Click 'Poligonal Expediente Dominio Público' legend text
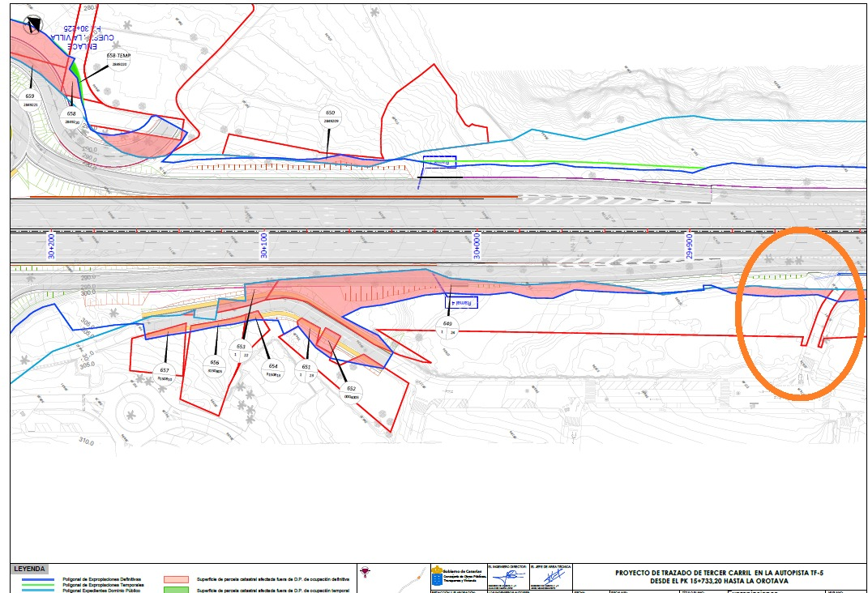 (101, 591)
